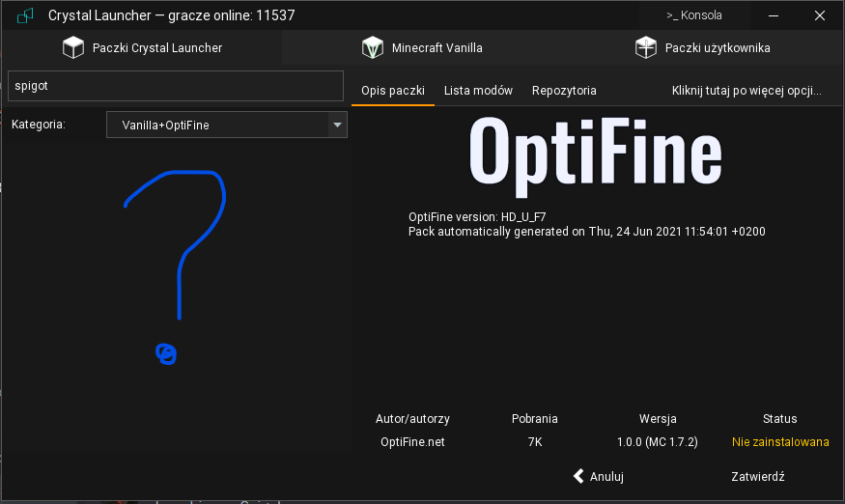Click the Minecraft Vanilla cube icon
The image size is (845, 504).
coord(373,47)
